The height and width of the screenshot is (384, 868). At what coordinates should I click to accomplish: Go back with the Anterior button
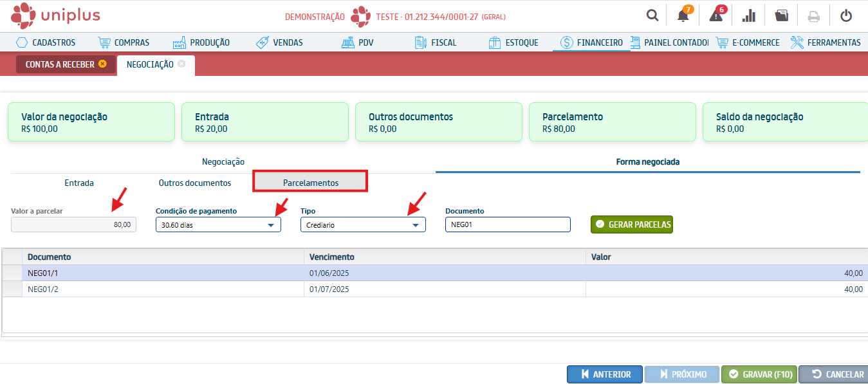coord(605,374)
